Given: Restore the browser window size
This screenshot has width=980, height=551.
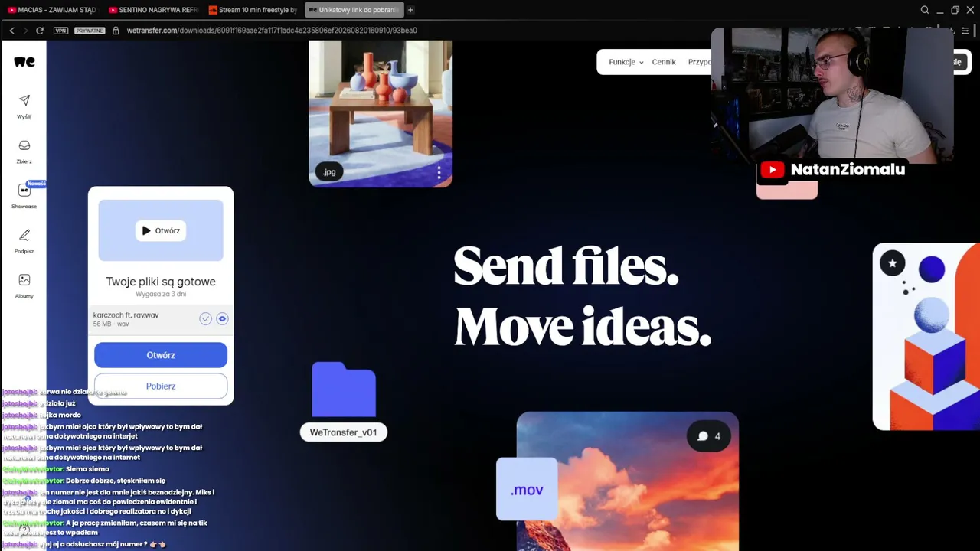Looking at the screenshot, I should (955, 10).
